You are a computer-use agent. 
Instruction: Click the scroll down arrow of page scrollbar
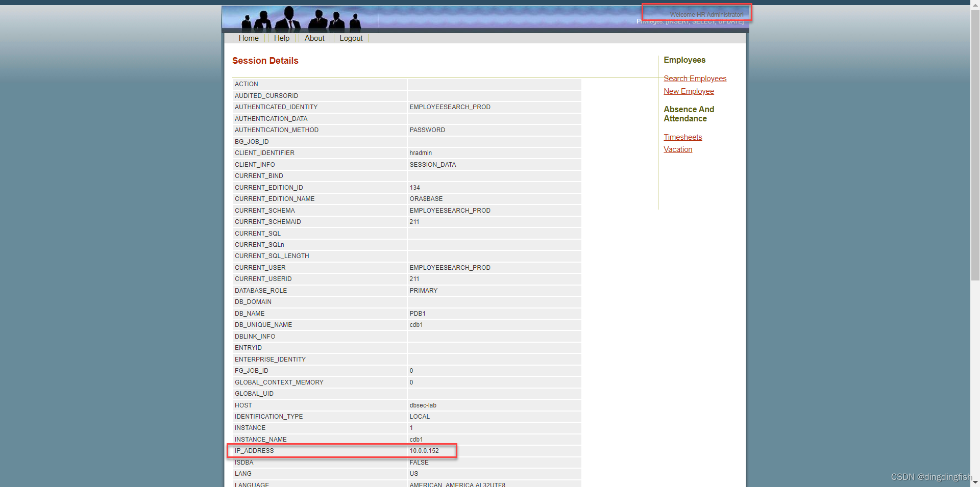[975, 482]
